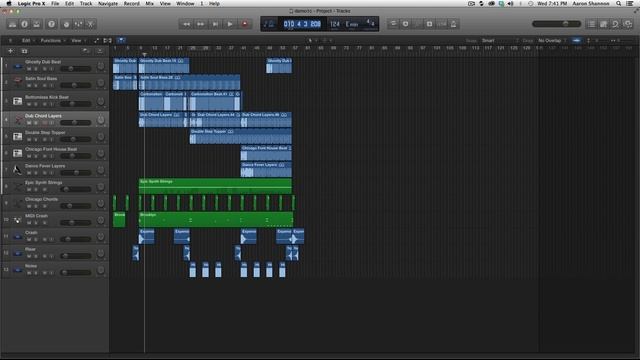The image size is (640, 360).
Task: Toggle the Cycle mode button
Action: 393,24
